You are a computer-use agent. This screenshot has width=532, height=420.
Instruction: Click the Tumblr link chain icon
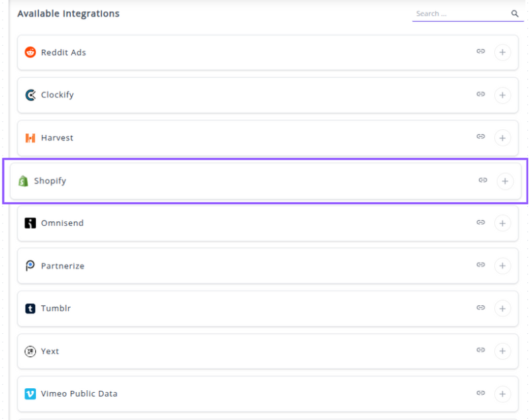click(481, 308)
